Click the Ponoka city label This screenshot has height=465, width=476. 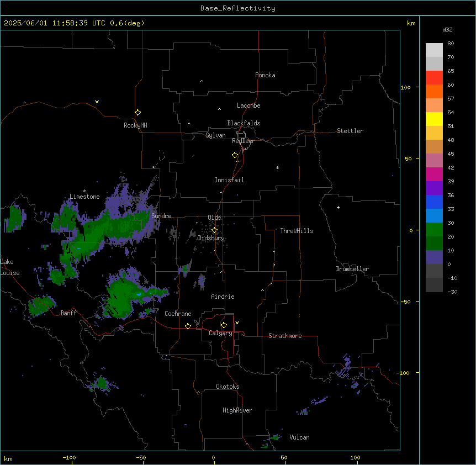[x=265, y=75]
